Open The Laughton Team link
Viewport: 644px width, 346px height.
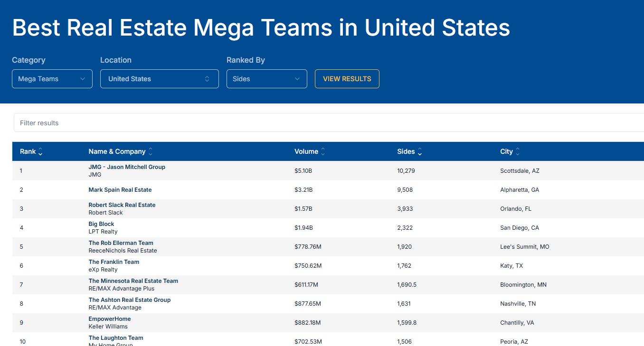116,338
